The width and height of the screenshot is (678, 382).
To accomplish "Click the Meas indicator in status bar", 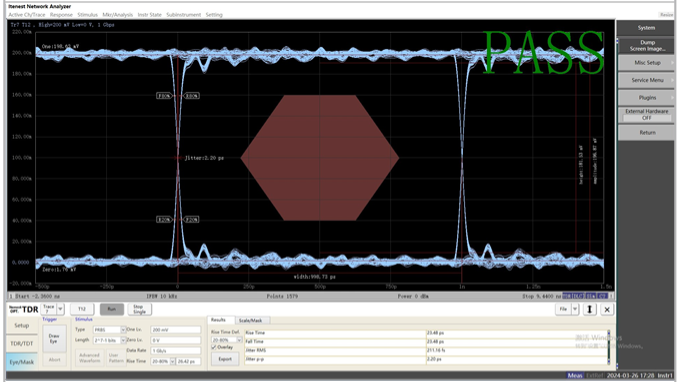I will (x=575, y=376).
